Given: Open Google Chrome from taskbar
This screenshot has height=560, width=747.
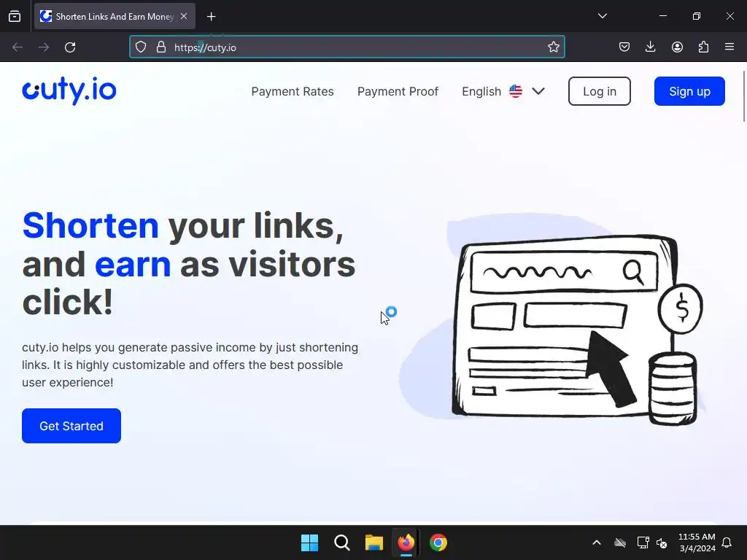Looking at the screenshot, I should tap(438, 542).
